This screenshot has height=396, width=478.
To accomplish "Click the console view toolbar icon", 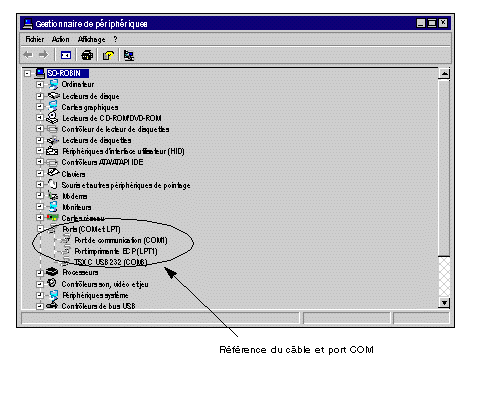I will 66,55.
